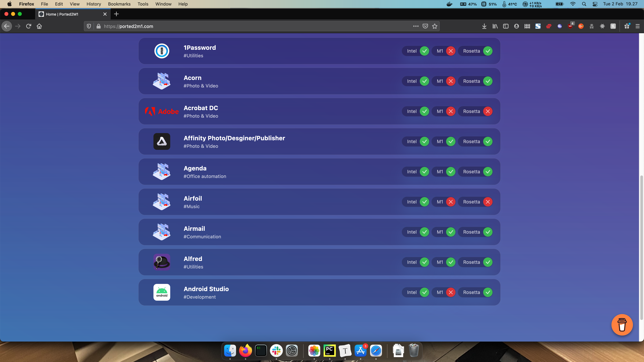
Task: Open Control Center from the menu bar
Action: (595, 4)
